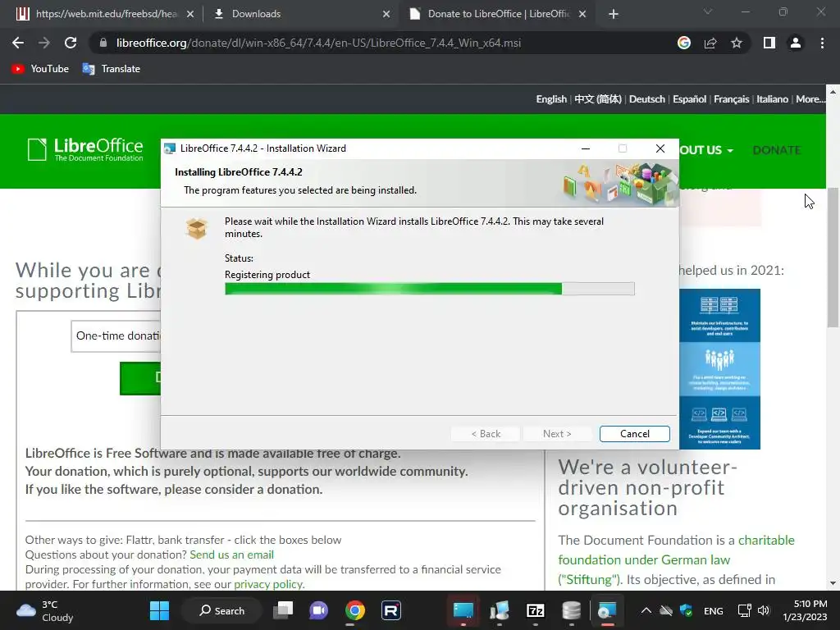Open the Windows Start menu
840x630 pixels.
[159, 610]
